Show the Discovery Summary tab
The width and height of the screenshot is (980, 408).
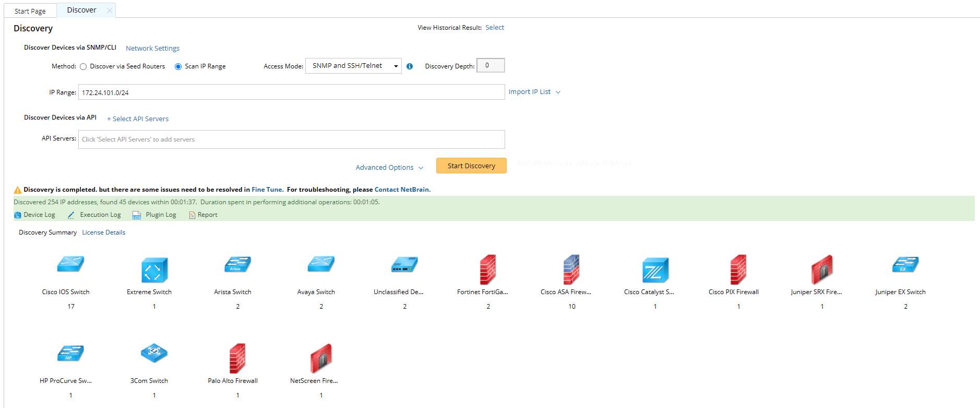[x=47, y=232]
